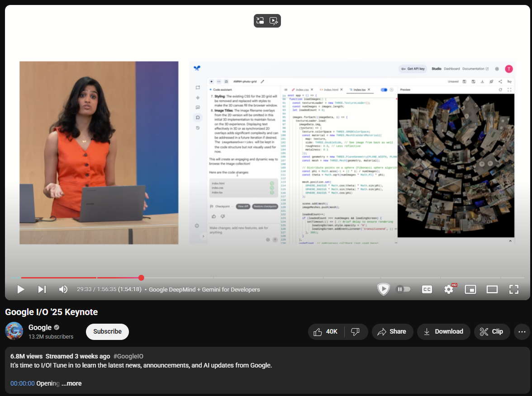Click the index.html tab in the video
The width and height of the screenshot is (532, 396).
(x=331, y=90)
